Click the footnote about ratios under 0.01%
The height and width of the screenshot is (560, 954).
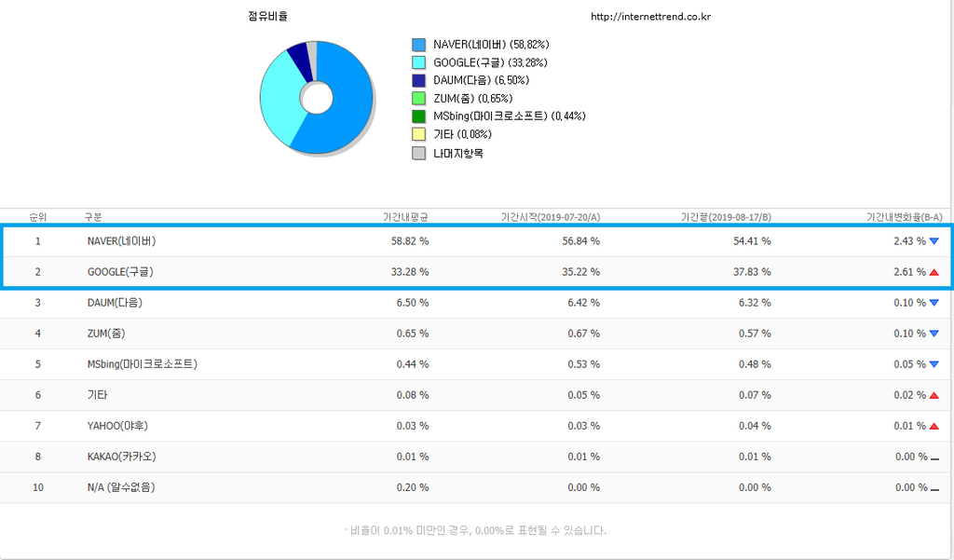tap(476, 531)
